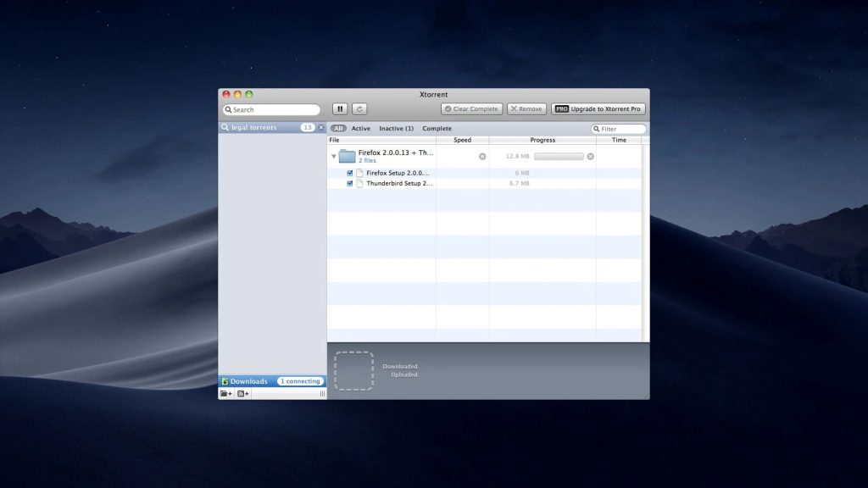Click the sidebar resize grip handle
The width and height of the screenshot is (868, 488).
(x=322, y=393)
